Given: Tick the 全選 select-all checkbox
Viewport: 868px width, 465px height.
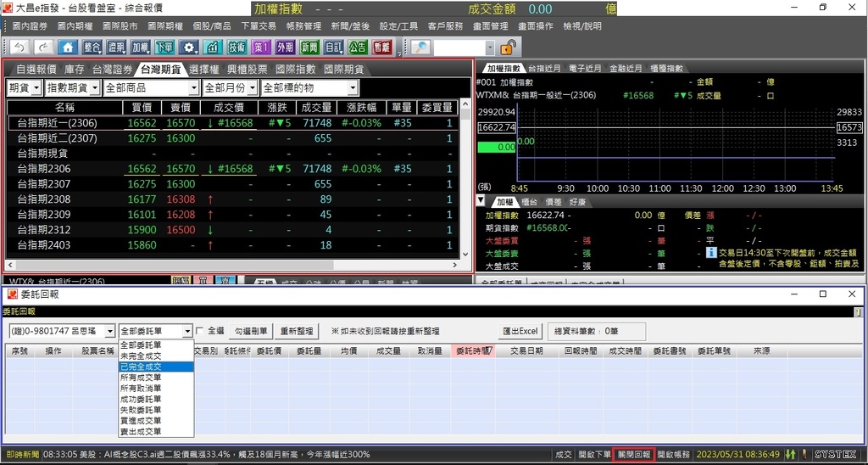Looking at the screenshot, I should coord(200,331).
